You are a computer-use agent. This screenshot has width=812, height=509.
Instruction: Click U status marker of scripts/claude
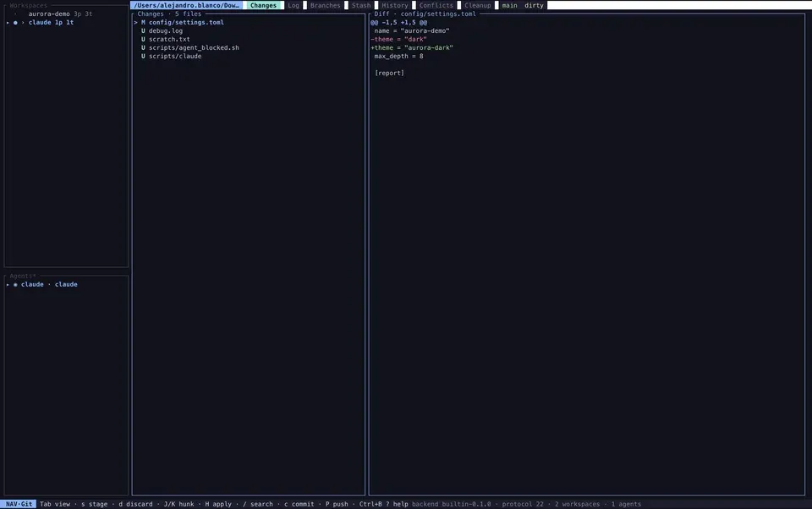(x=143, y=56)
